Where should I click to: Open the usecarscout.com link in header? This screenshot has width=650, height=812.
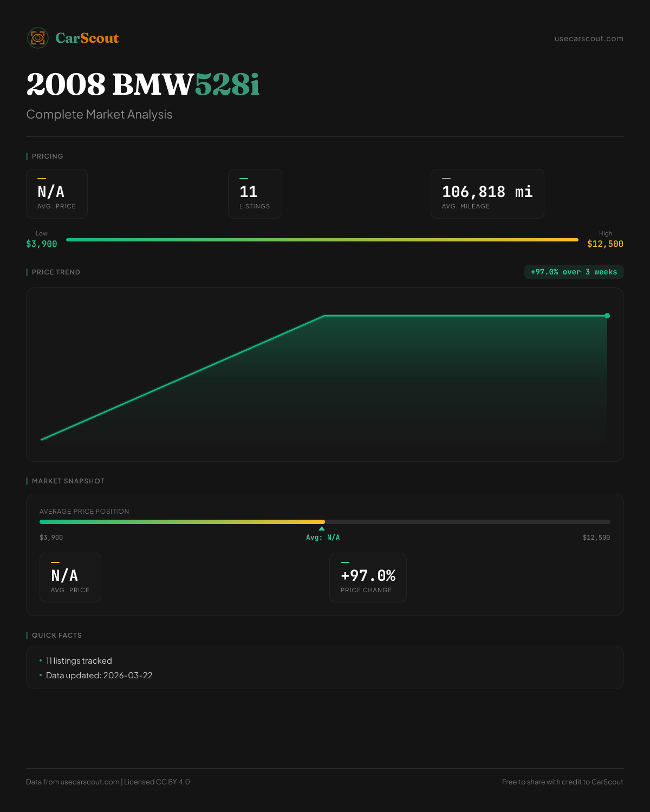tap(589, 38)
